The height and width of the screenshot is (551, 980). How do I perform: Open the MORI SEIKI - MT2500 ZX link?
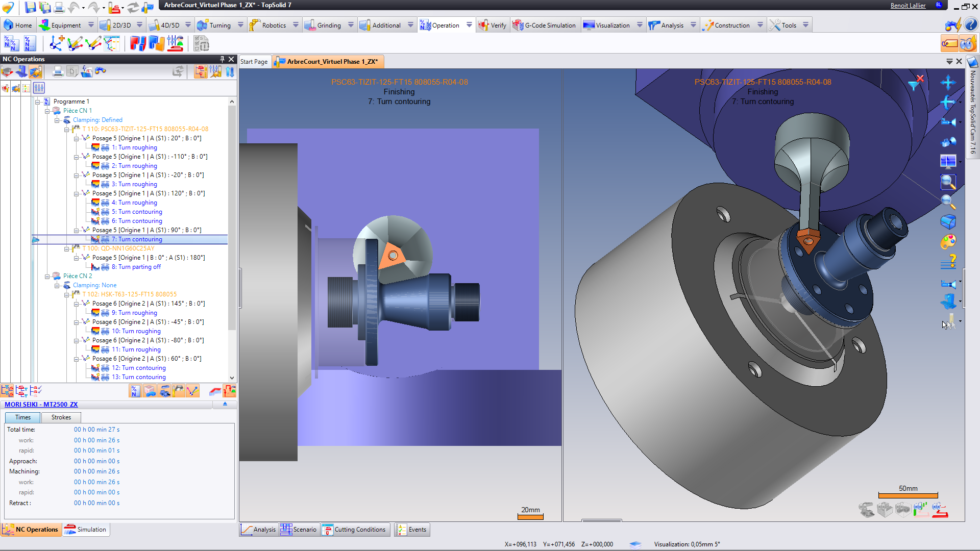coord(41,405)
